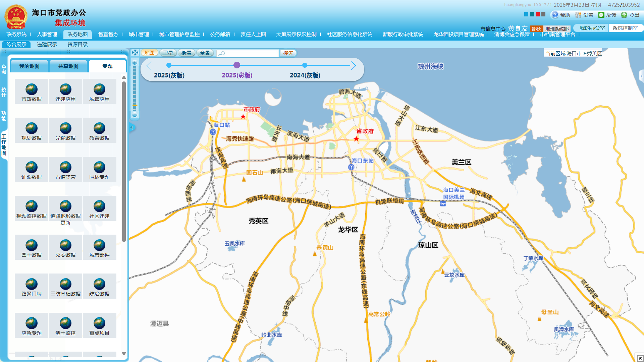Select the 视频监控数据 globe icon
This screenshot has height=362, width=644.
pos(32,206)
